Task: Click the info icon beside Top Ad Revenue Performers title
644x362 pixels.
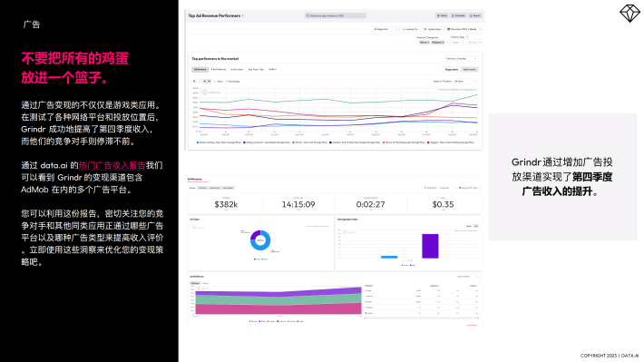Action: click(x=243, y=16)
